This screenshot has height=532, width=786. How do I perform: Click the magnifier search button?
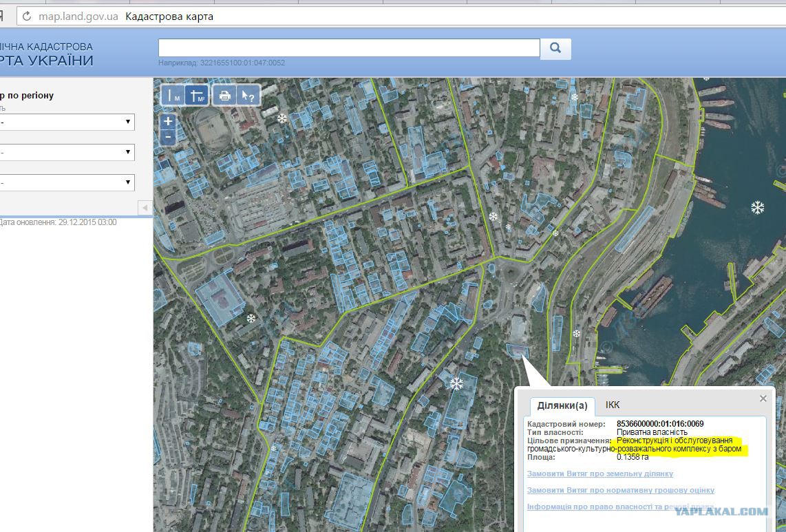click(x=555, y=48)
